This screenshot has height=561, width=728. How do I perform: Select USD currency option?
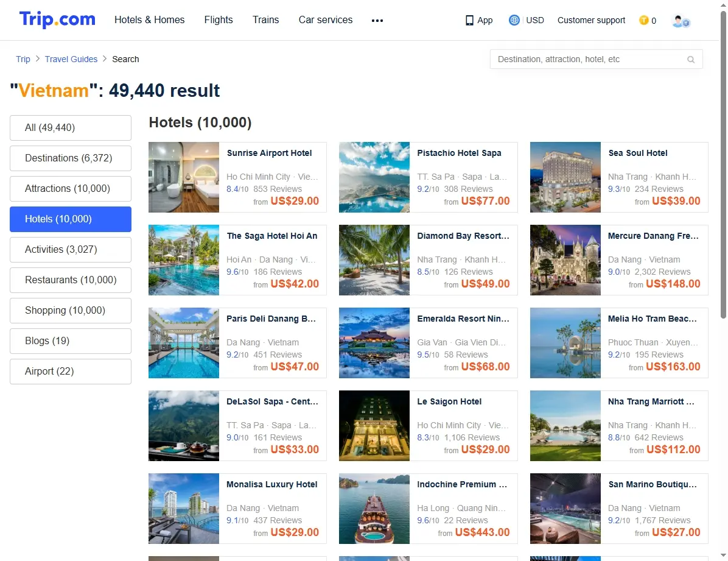(535, 20)
